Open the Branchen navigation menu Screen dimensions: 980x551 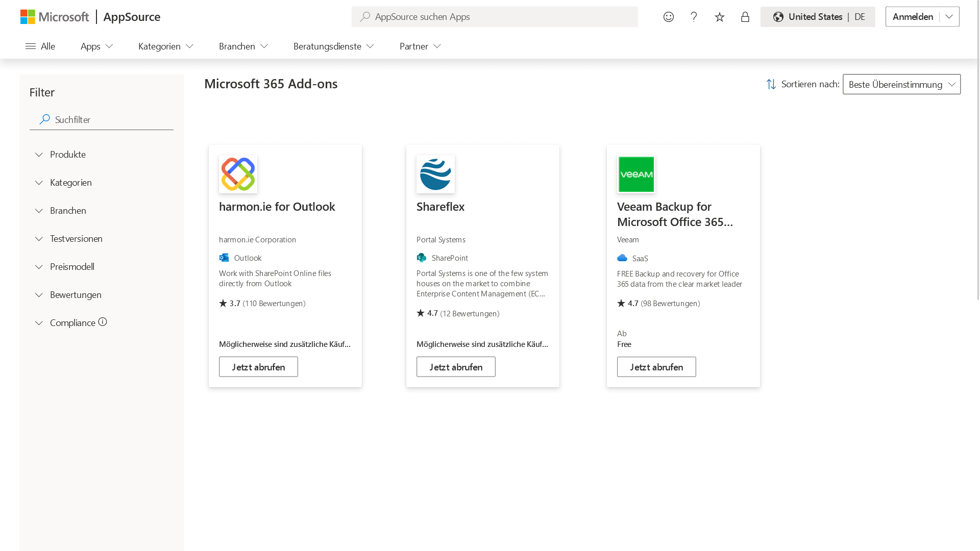point(243,46)
